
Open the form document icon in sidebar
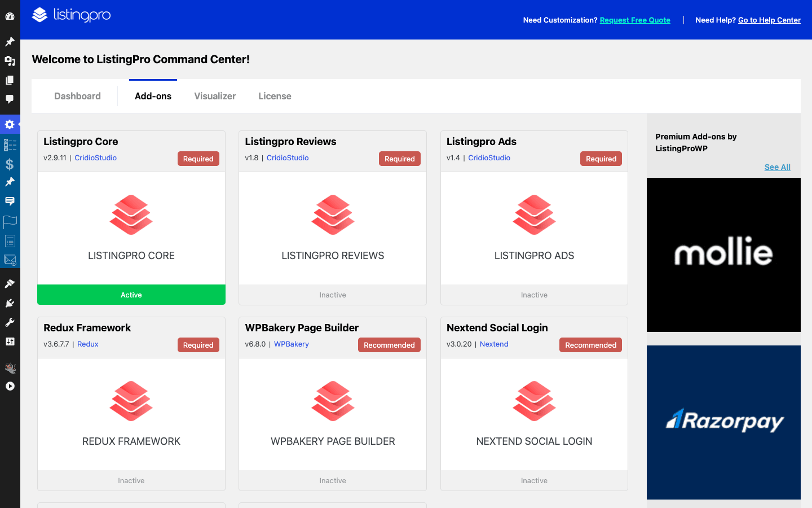point(10,241)
